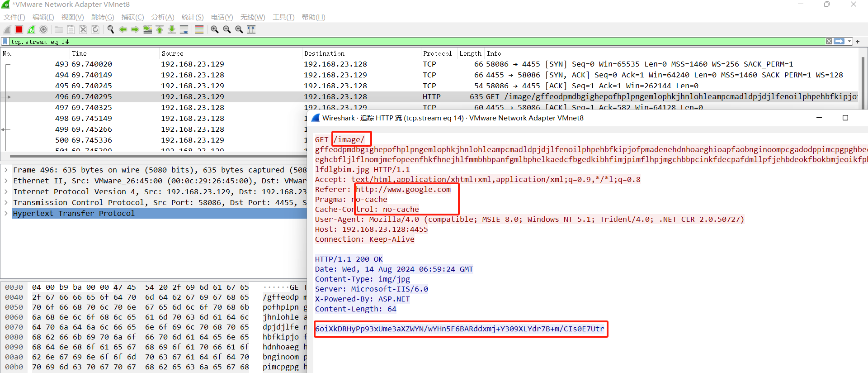The height and width of the screenshot is (373, 868).
Task: Open the 编辑(E) menu
Action: pyautogui.click(x=43, y=17)
